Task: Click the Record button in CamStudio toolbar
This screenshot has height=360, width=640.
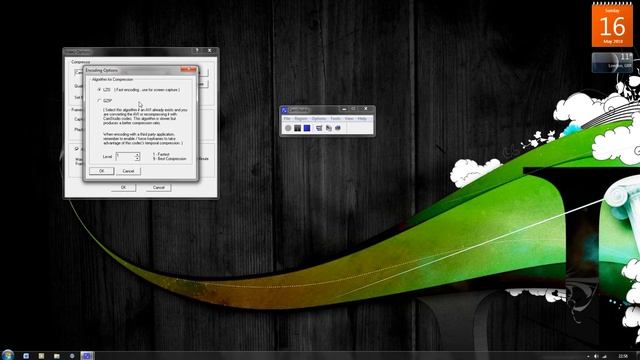Action: pos(288,128)
